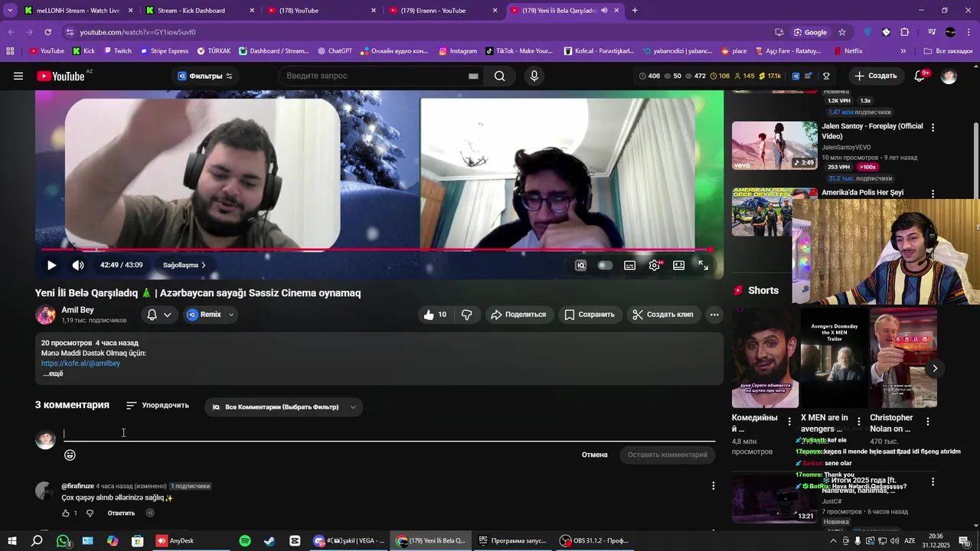Open Все Комментарии filter dropdown

pos(283,407)
